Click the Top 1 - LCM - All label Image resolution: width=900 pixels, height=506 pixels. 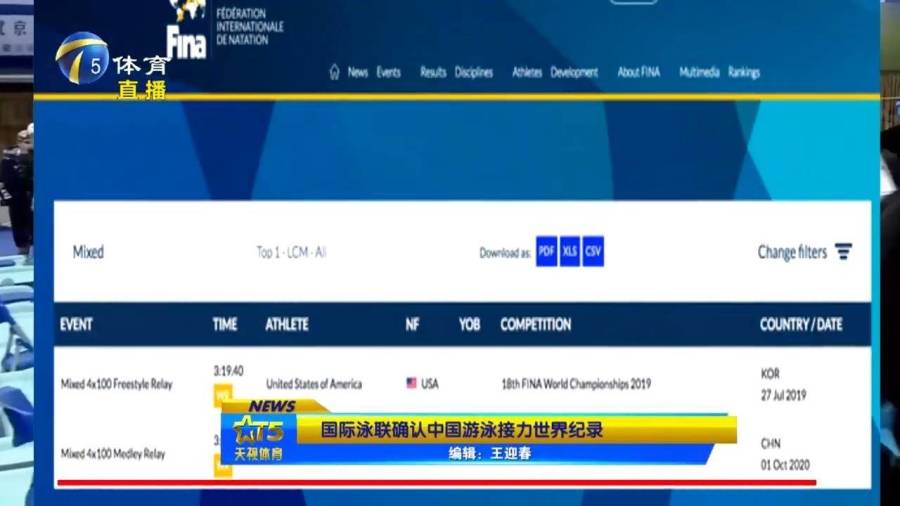(292, 252)
